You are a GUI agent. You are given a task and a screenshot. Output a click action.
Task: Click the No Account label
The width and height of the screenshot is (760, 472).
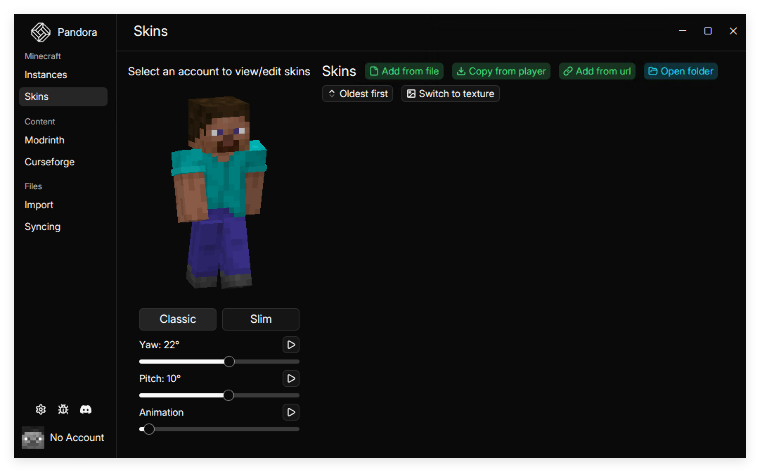pyautogui.click(x=77, y=438)
